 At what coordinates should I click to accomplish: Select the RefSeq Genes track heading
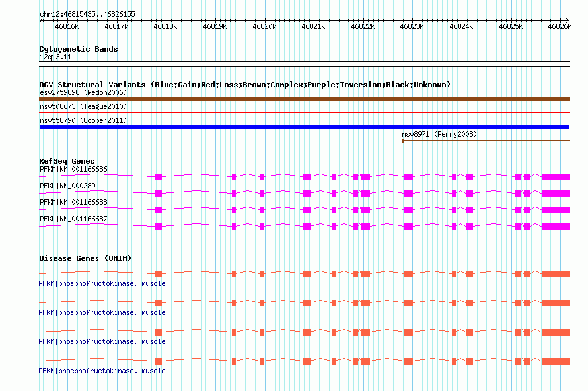(67, 161)
